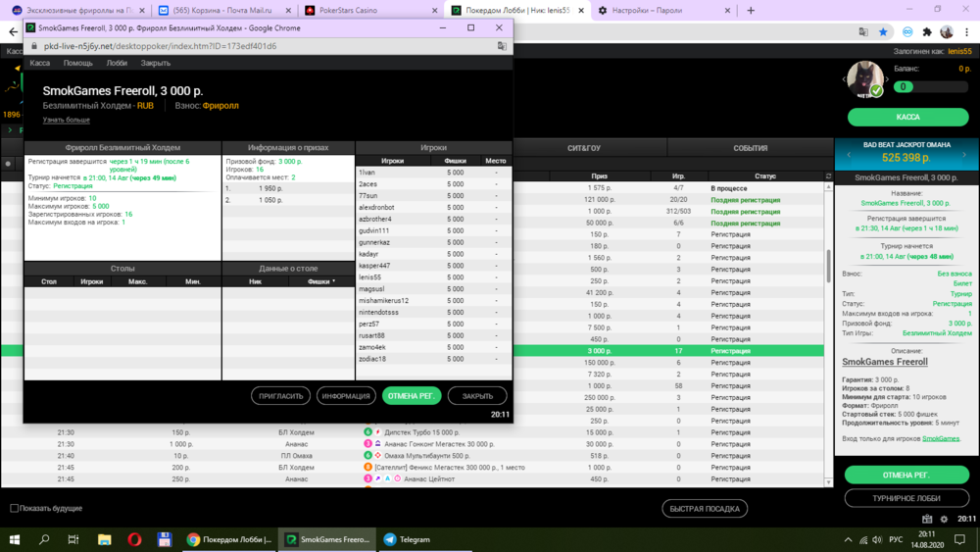
Task: Open the floppy disk app on taskbar
Action: [165, 539]
